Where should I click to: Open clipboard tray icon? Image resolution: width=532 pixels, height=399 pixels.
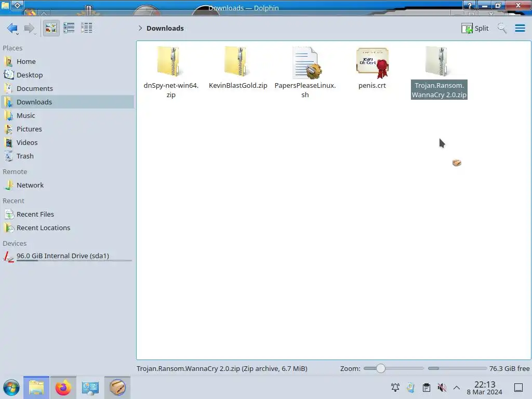427,388
